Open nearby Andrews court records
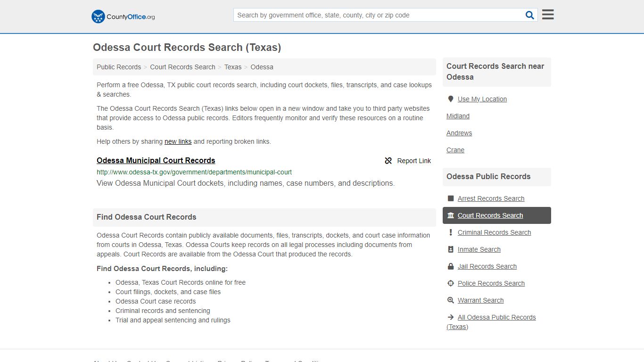This screenshot has height=362, width=644. [x=459, y=133]
